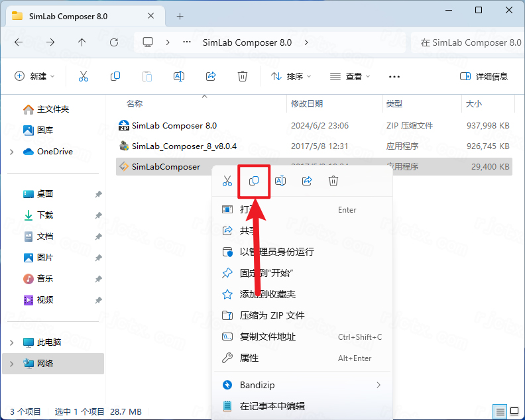Open 文档 in the sidebar
The width and height of the screenshot is (525, 420).
[x=38, y=236]
